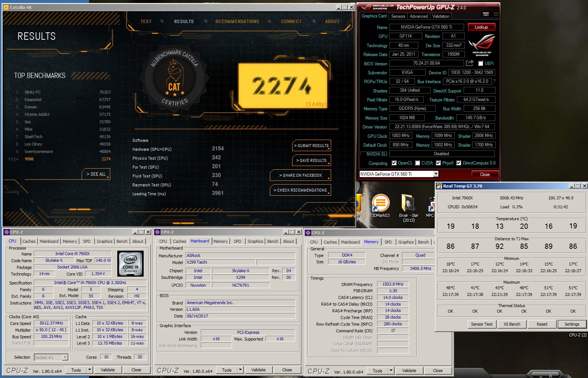Open the Tools dropdown arrow in Memory CPU-Z window
The height and width of the screenshot is (378, 588).
tap(391, 371)
